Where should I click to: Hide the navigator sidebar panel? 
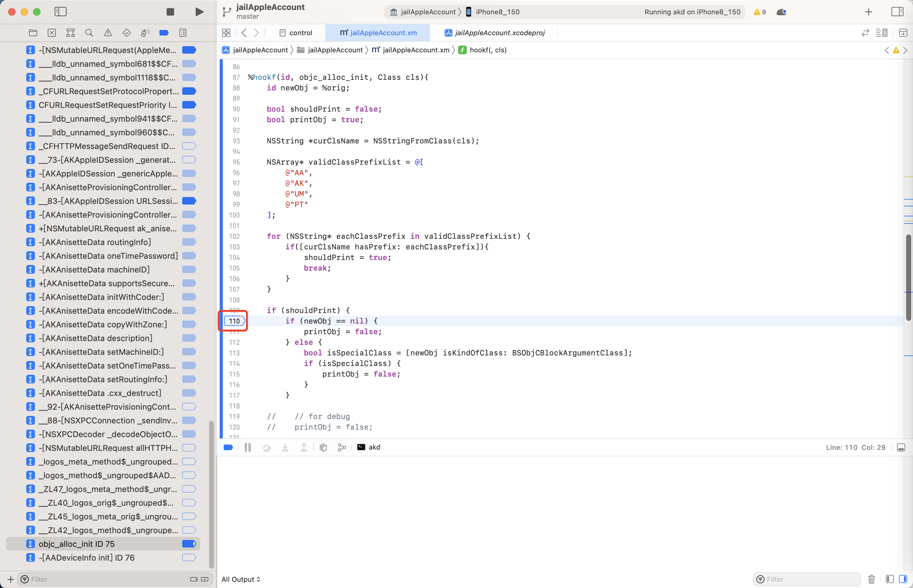pyautogui.click(x=61, y=12)
